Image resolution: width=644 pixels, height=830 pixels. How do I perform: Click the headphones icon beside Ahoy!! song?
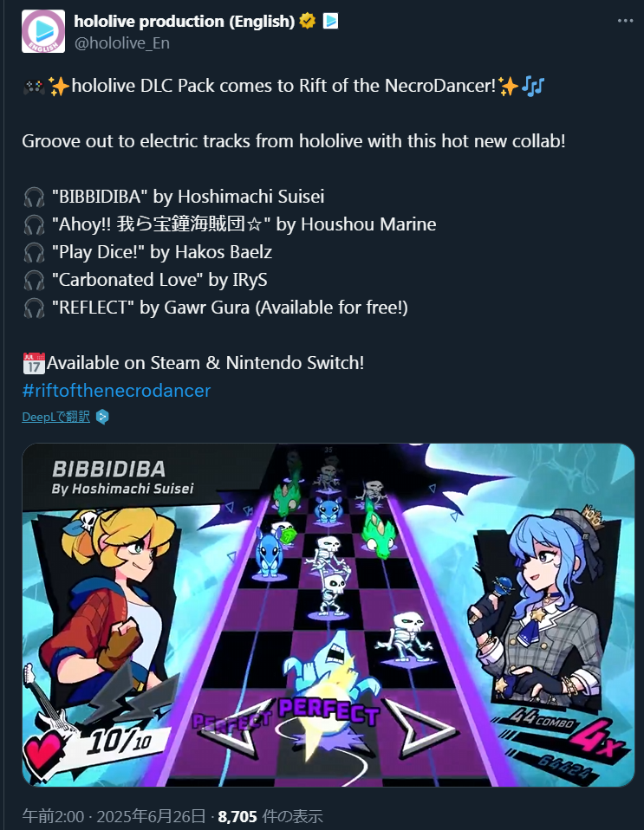[x=35, y=224]
